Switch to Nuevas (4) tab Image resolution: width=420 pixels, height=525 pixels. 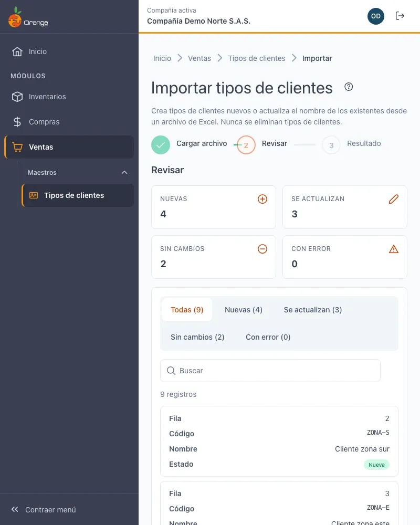(244, 310)
